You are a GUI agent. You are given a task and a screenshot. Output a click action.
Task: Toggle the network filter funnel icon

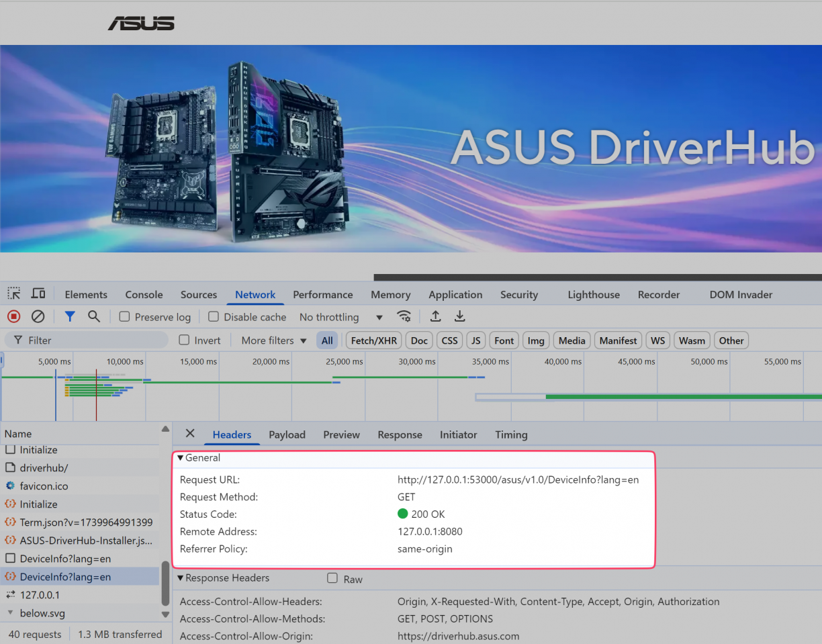tap(69, 316)
